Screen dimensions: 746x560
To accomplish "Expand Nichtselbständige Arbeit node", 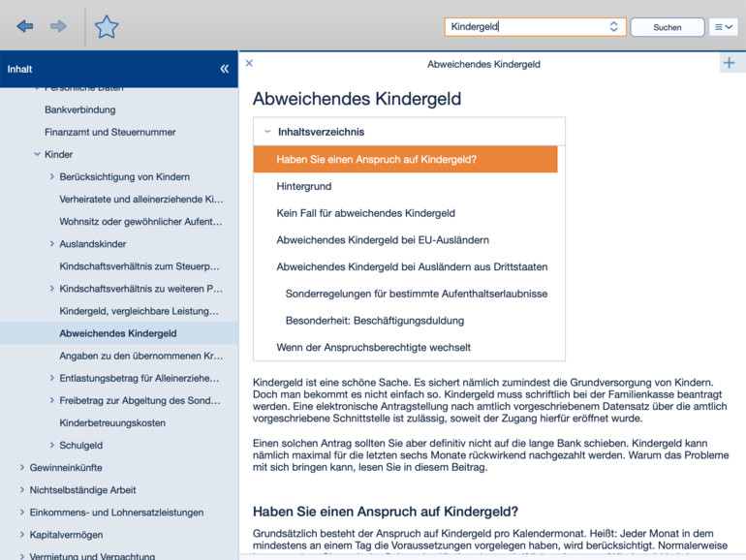I will coord(22,489).
